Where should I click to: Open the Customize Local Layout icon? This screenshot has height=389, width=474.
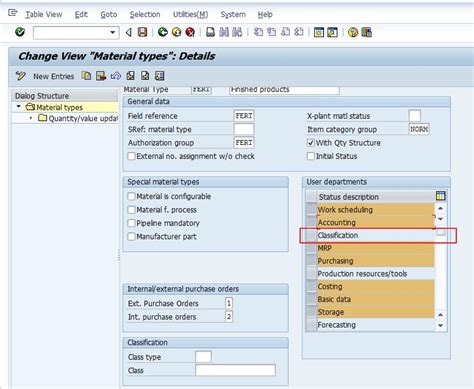click(366, 32)
